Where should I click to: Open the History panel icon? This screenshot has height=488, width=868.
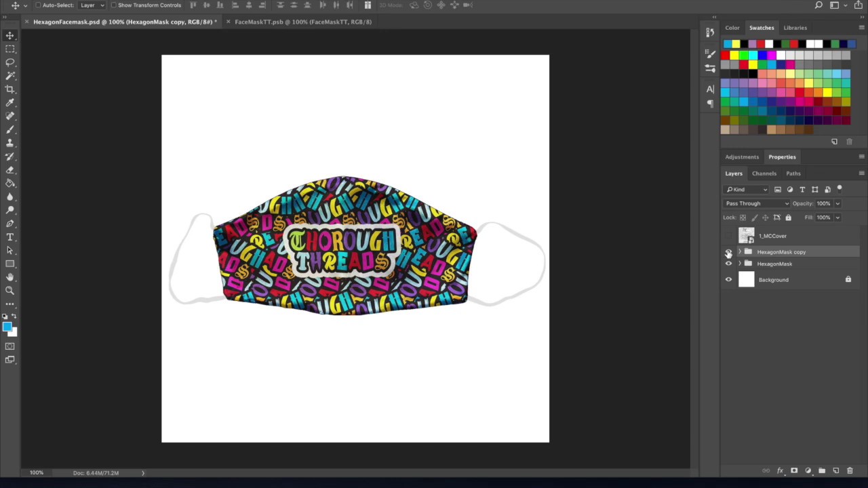pyautogui.click(x=710, y=32)
